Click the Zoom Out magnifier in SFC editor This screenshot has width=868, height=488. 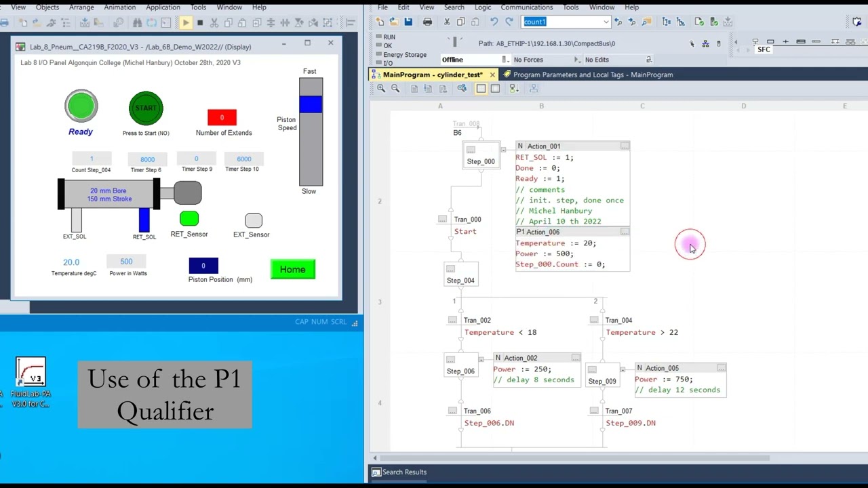tap(395, 88)
